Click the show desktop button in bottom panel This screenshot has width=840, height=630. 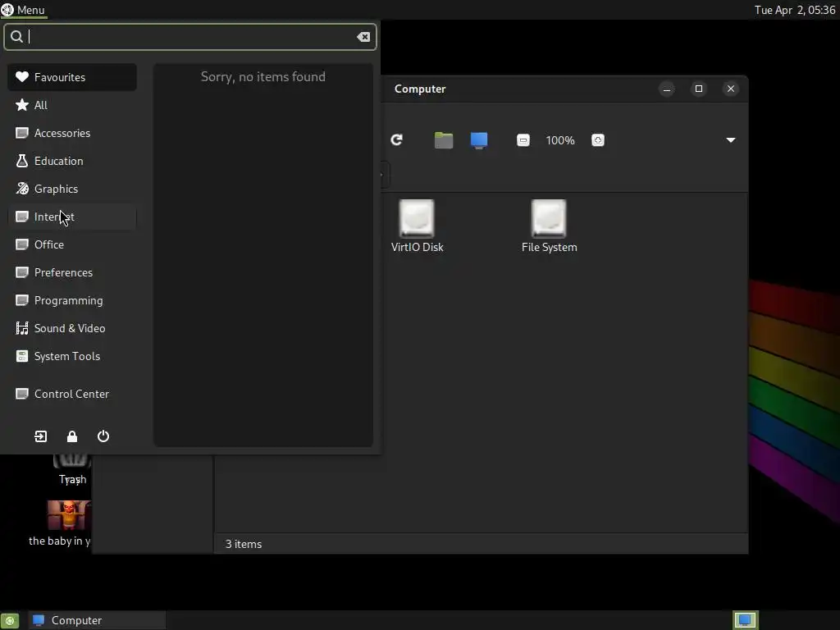point(10,620)
